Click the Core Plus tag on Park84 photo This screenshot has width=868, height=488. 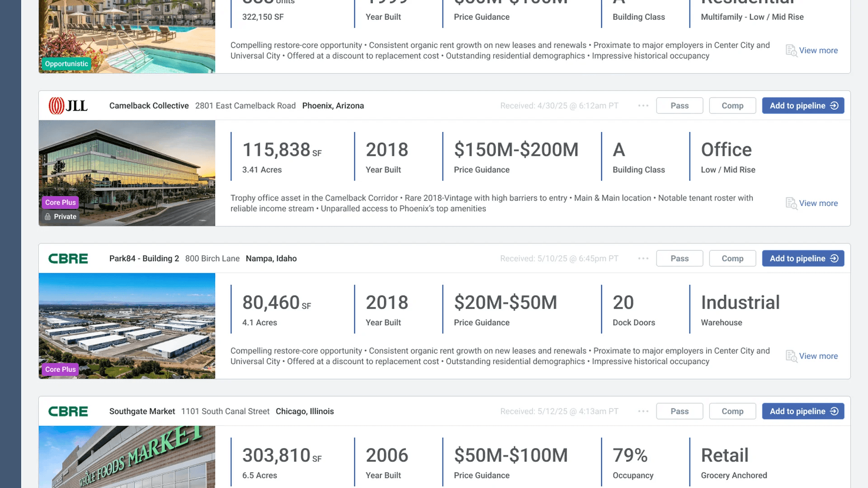(x=61, y=369)
